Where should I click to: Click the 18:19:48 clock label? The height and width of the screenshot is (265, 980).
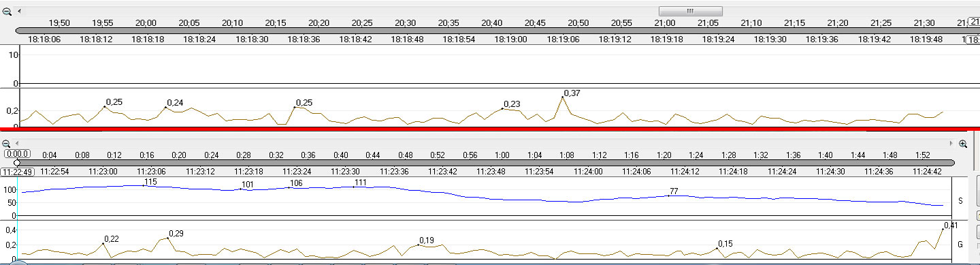point(926,40)
